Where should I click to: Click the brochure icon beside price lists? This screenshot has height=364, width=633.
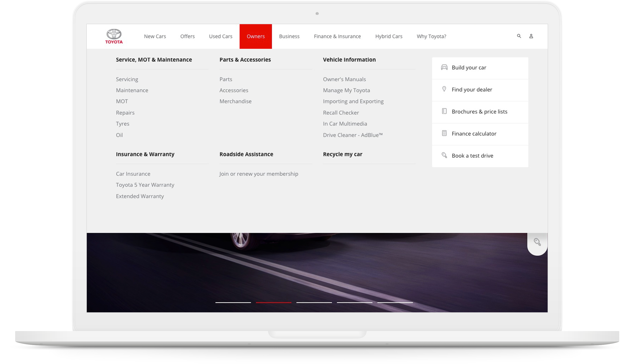pos(444,111)
